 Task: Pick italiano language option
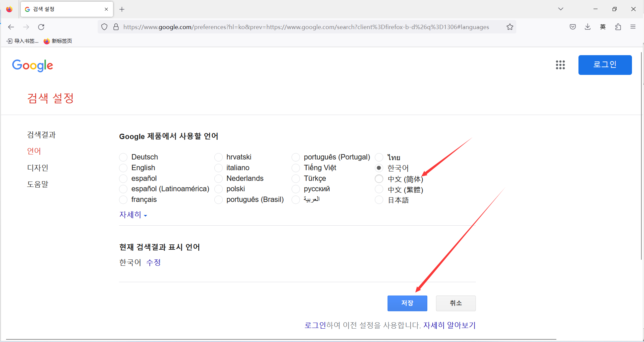[x=218, y=168]
